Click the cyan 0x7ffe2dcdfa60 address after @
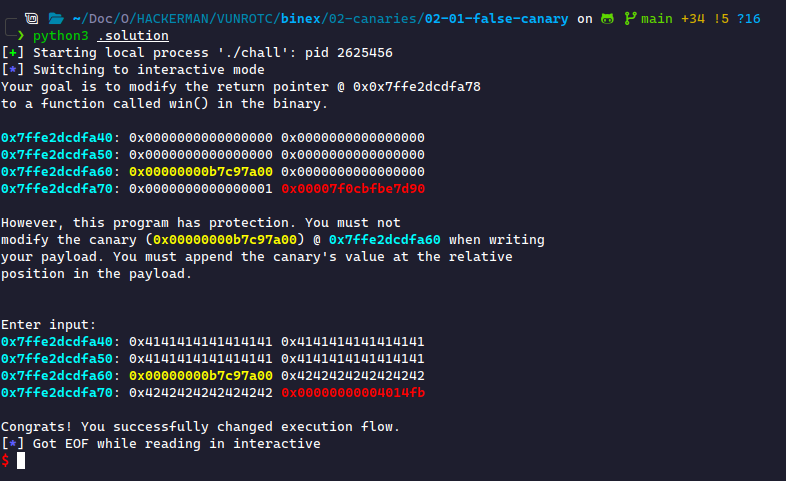The image size is (786, 481). [x=384, y=240]
